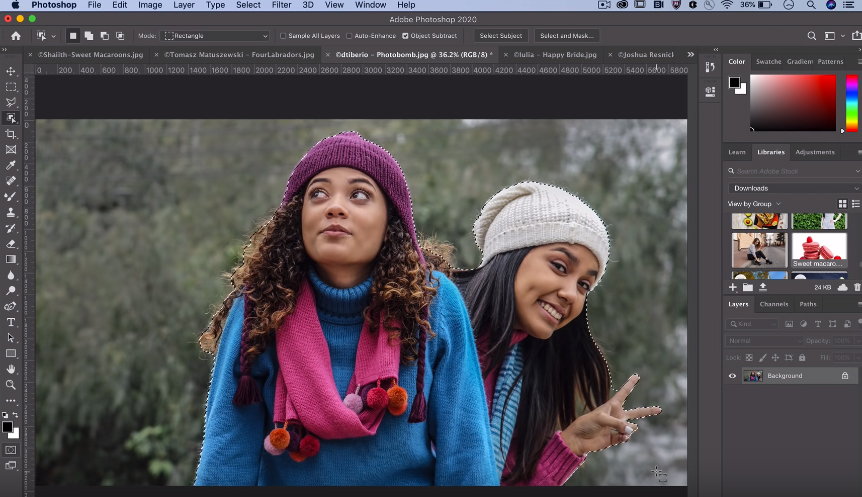Select the Hand tool
Screen dimensions: 862x497
point(11,369)
